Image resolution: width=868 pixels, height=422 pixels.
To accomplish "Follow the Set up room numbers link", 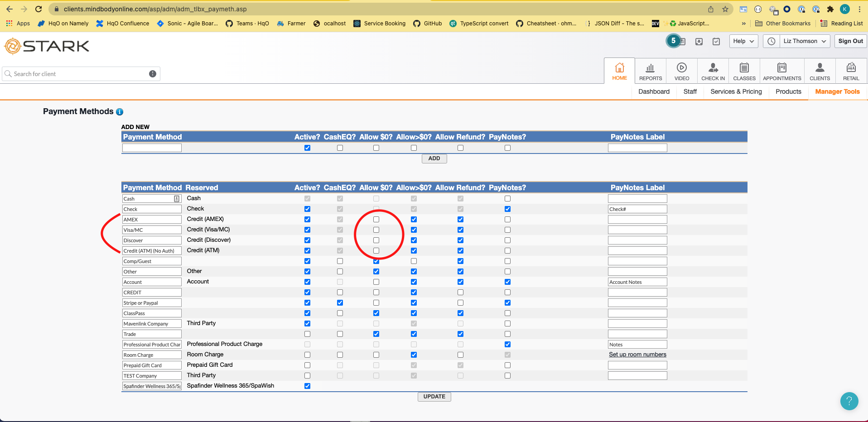I will point(637,355).
